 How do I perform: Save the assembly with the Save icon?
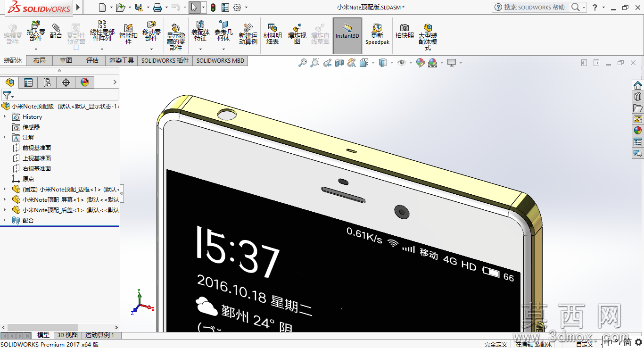139,7
